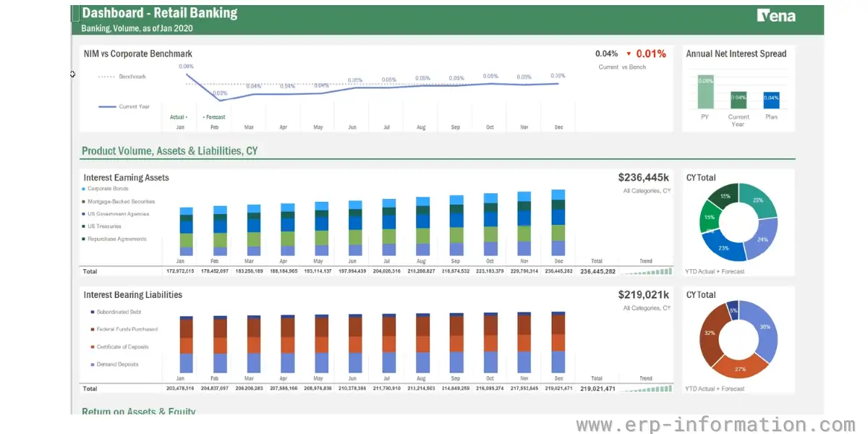Click the red down-triangle variance indicator
Image resolution: width=868 pixels, height=434 pixels.
[629, 54]
